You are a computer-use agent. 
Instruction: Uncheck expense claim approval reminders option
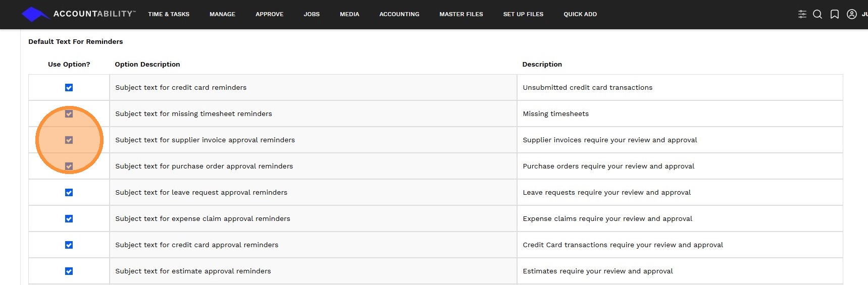[69, 219]
